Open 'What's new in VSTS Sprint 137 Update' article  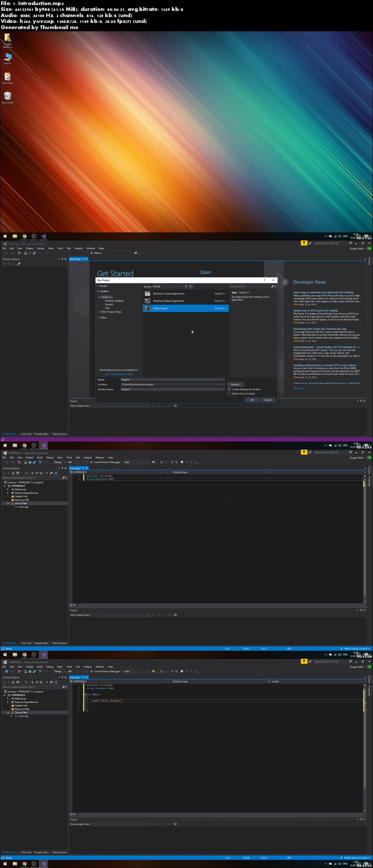(x=316, y=311)
